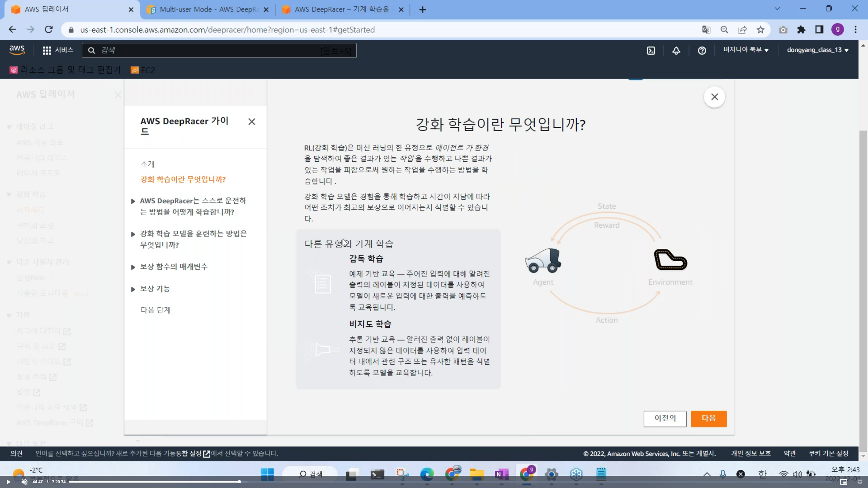Select 소개 in the guide navigation
868x488 pixels.
[147, 164]
